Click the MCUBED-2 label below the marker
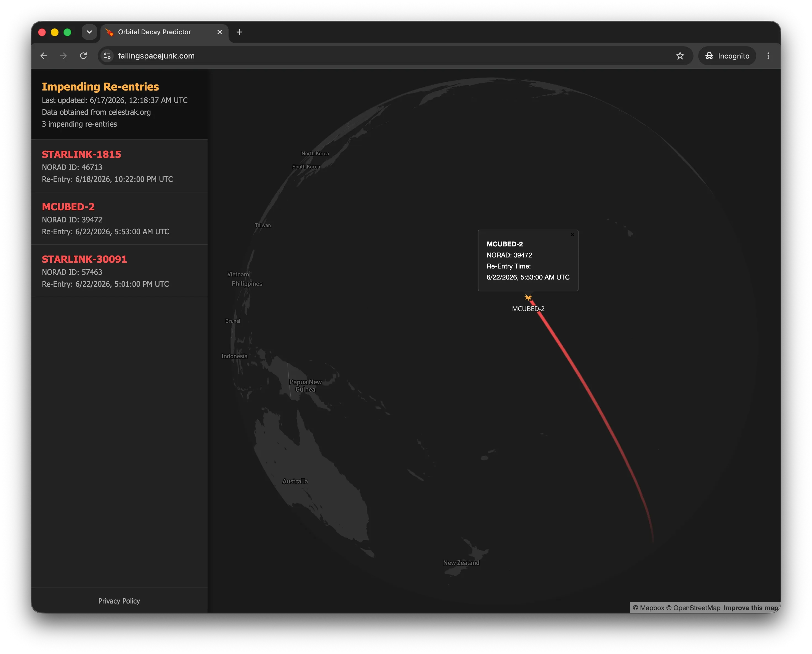 tap(528, 309)
